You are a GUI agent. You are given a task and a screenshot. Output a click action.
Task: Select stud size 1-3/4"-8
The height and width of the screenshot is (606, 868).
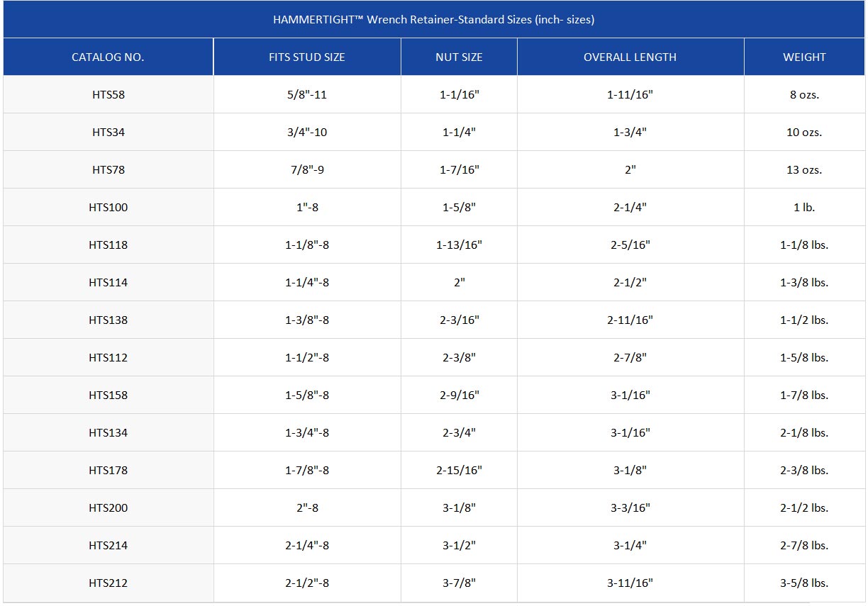tap(307, 433)
